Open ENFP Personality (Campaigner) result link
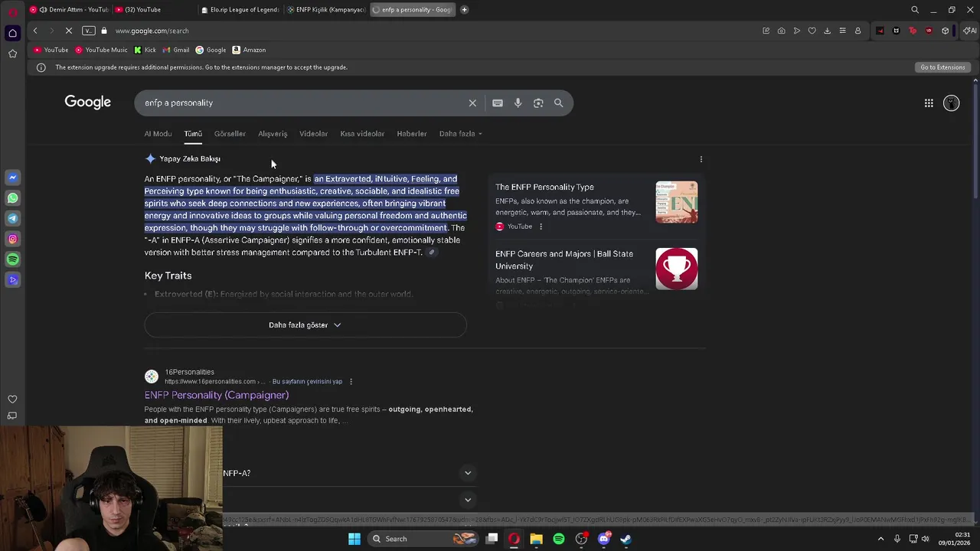 click(x=217, y=396)
